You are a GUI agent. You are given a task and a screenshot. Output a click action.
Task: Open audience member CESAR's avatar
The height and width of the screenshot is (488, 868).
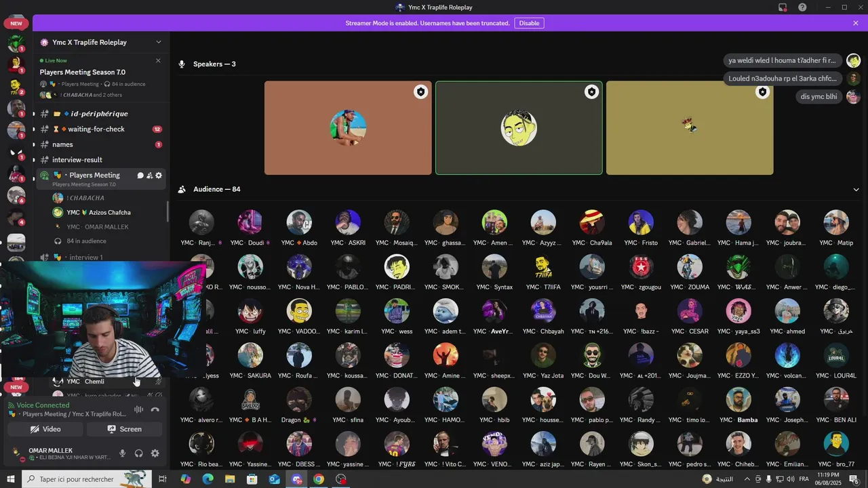tap(690, 311)
